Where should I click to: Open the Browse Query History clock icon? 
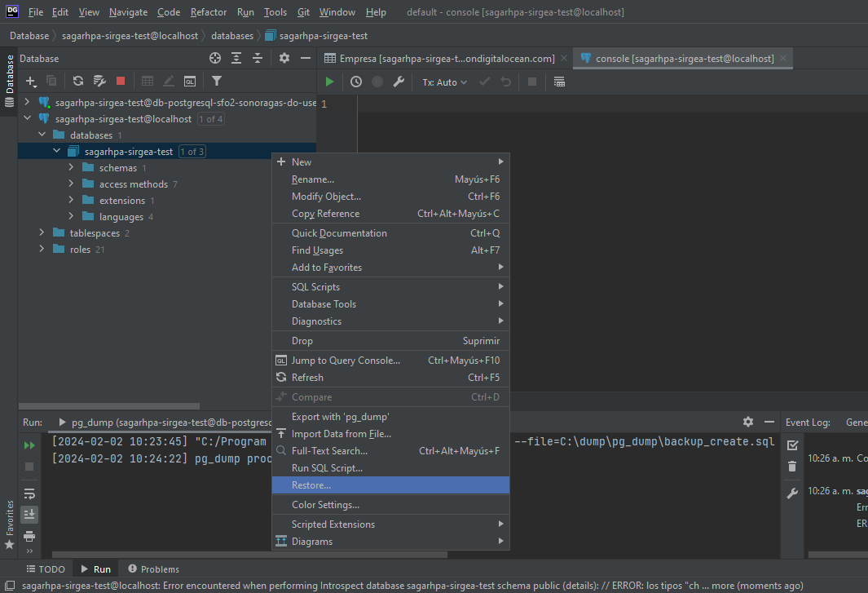point(356,82)
